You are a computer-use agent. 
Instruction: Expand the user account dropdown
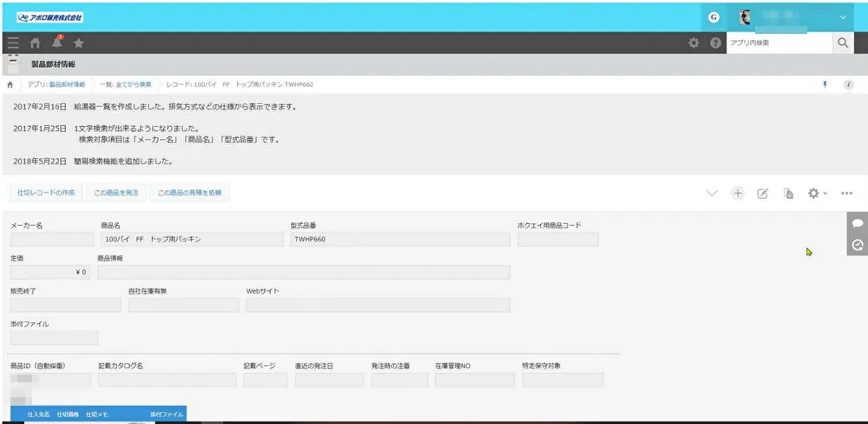tap(842, 17)
